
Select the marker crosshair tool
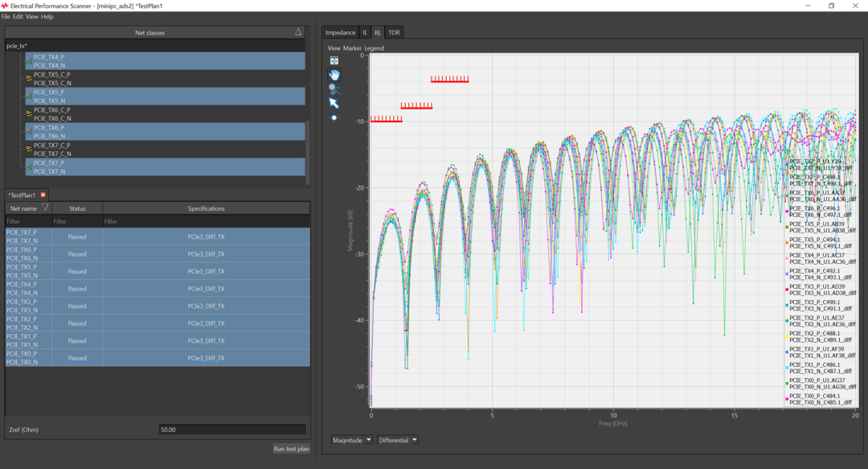coord(334,117)
